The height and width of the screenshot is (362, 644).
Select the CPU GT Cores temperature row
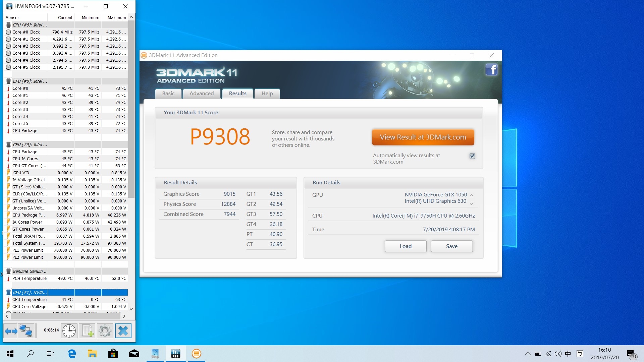[66, 166]
